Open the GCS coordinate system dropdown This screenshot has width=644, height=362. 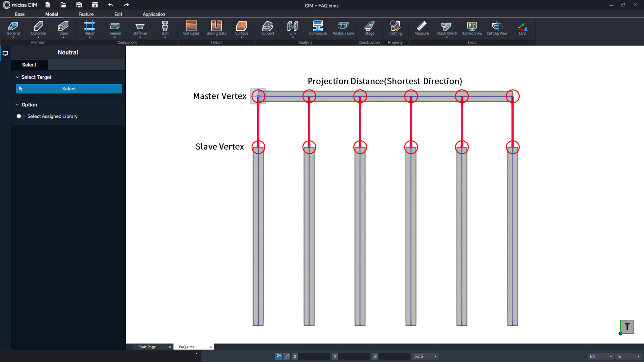click(x=425, y=356)
